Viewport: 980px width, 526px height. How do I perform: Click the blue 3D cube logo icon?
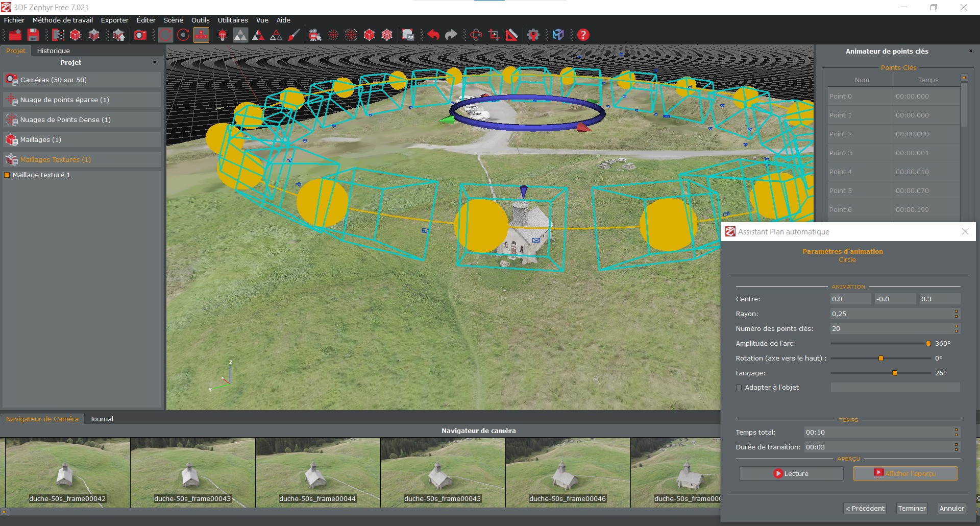[x=558, y=35]
